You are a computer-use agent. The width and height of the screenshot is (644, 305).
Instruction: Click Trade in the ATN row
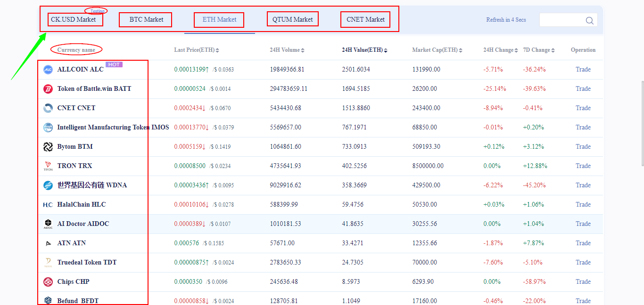point(583,243)
